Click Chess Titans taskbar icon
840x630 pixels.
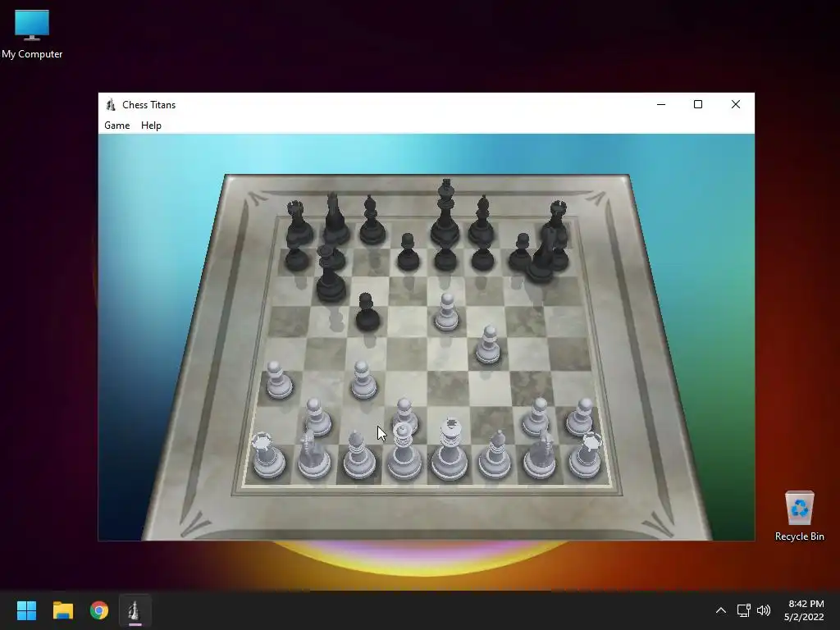click(x=135, y=610)
